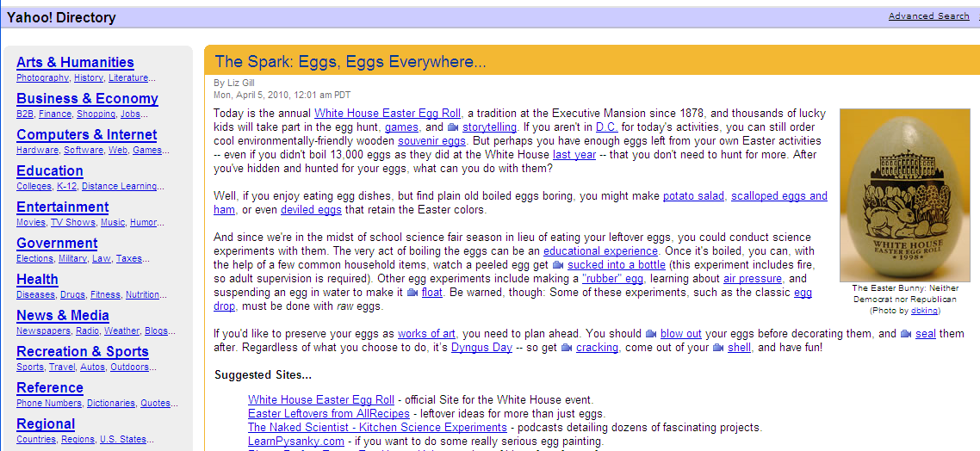Click the video icon before "sucked into a bottle"
The width and height of the screenshot is (980, 451).
(557, 265)
